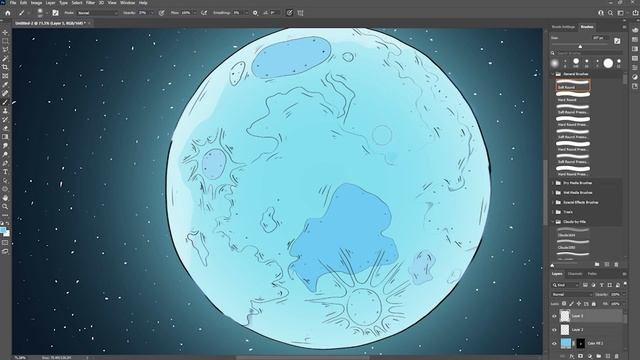Expand the Special Effects Brushes folder
Viewport: 640px width, 360px height.
[553, 202]
